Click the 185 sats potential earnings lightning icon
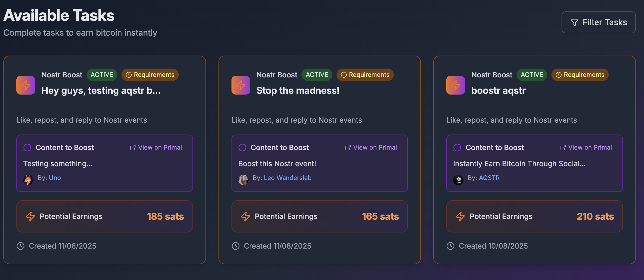The width and height of the screenshot is (644, 280). pyautogui.click(x=30, y=216)
